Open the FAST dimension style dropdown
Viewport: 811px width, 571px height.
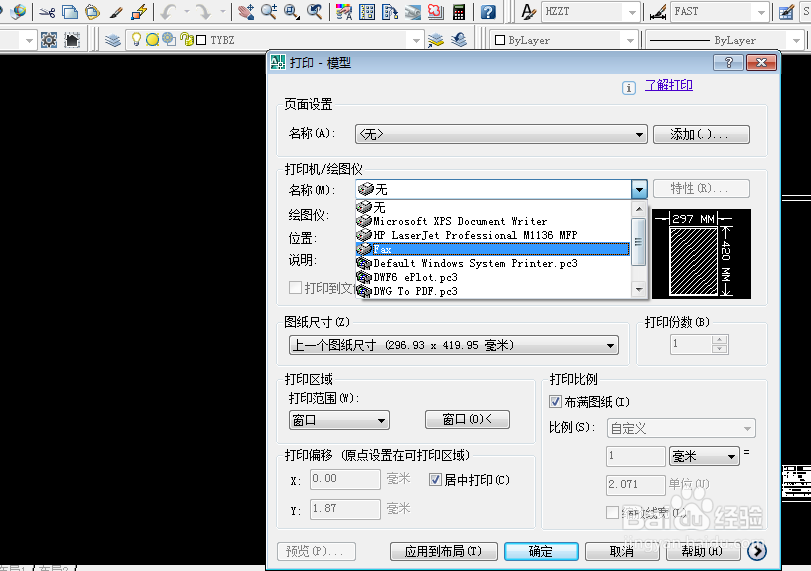(x=761, y=12)
